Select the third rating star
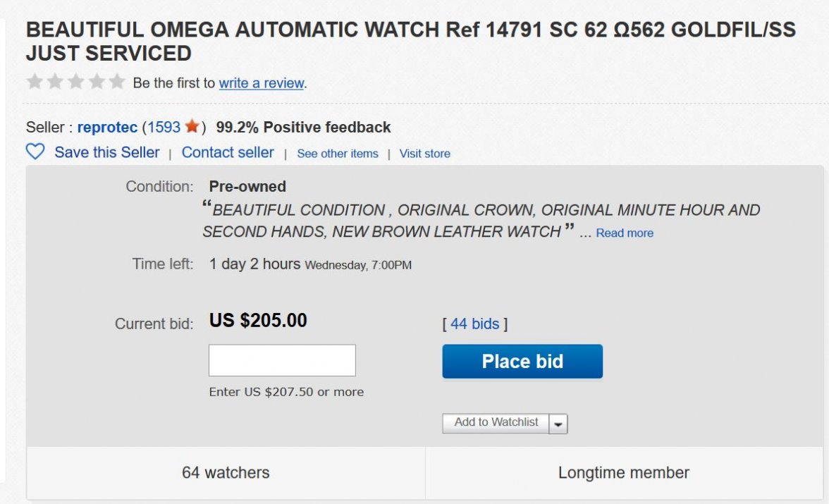The width and height of the screenshot is (829, 504). click(75, 82)
